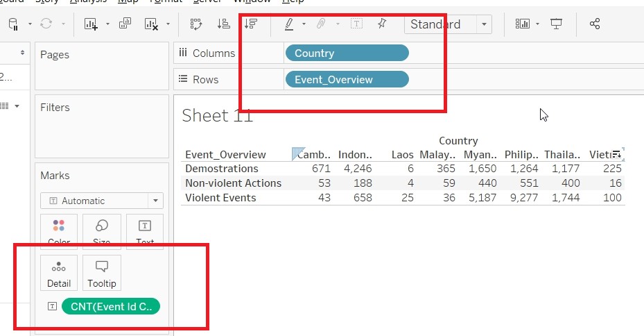The image size is (644, 336).
Task: Add a new worksheet from the toolbar
Action: point(91,24)
